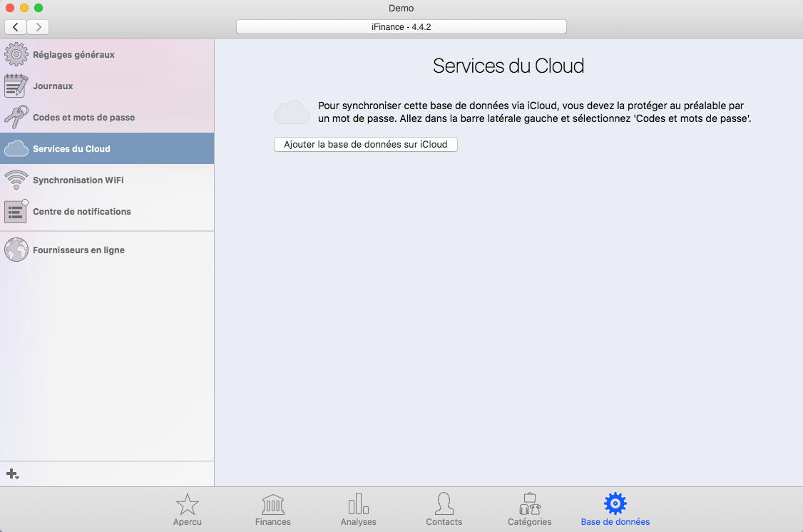Select the Centre de notifications label
The height and width of the screenshot is (532, 803).
tap(82, 212)
